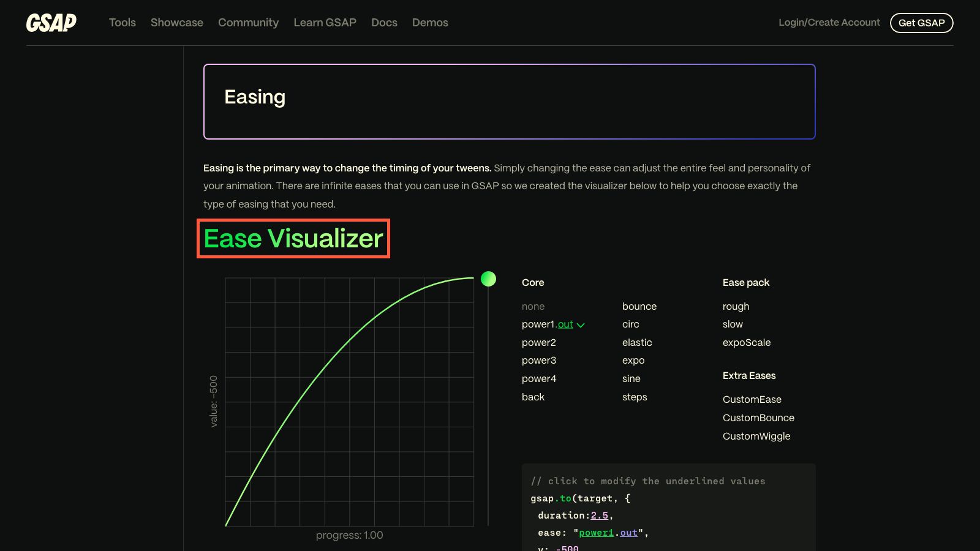Open the Learn GSAP menu
The width and height of the screenshot is (980, 551).
tap(325, 23)
